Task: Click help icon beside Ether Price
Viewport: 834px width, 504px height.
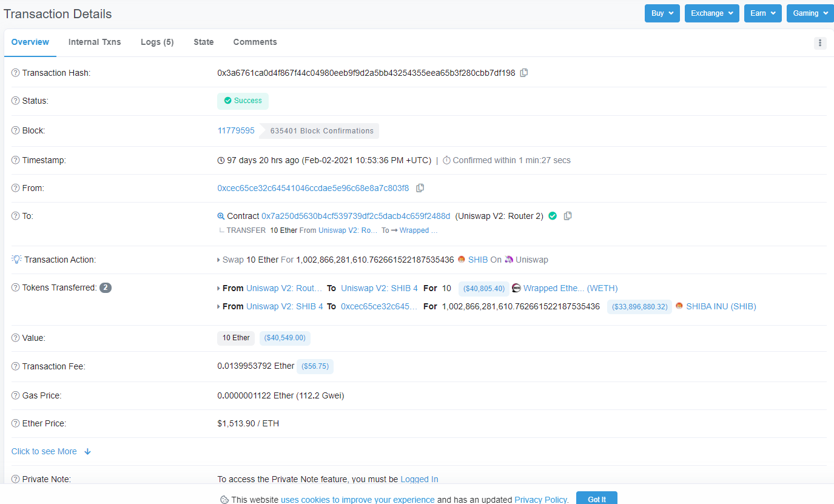Action: coord(16,423)
